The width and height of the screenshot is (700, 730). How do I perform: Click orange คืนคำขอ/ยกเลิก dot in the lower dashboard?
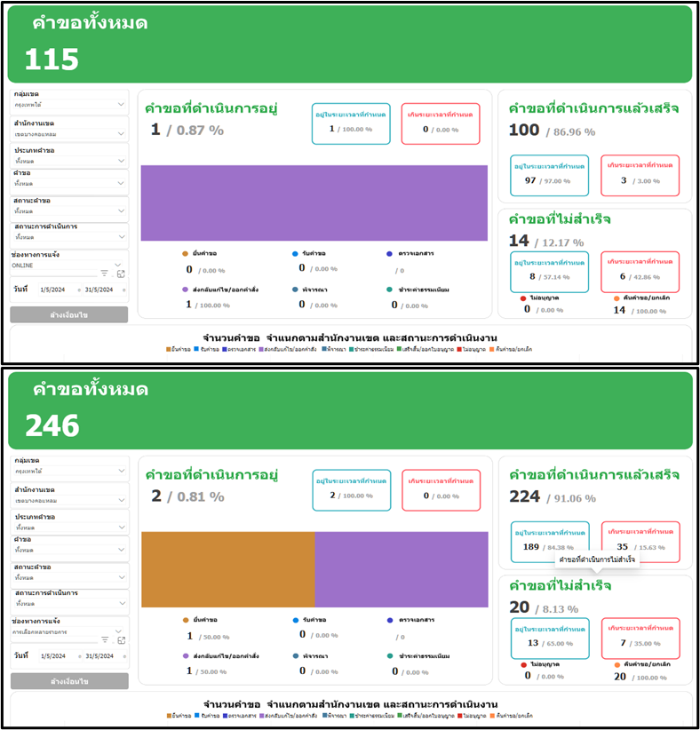[x=616, y=664]
